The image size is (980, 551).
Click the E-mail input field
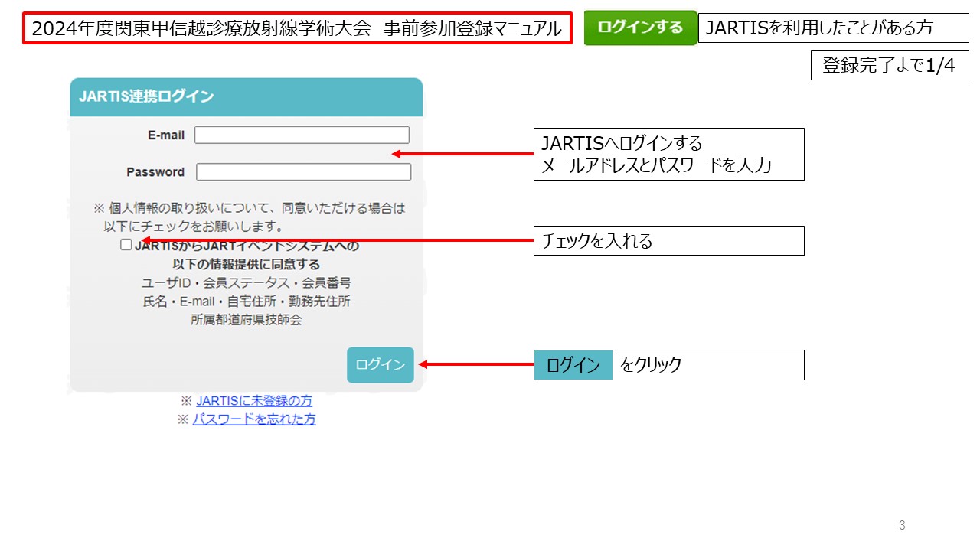tap(302, 135)
